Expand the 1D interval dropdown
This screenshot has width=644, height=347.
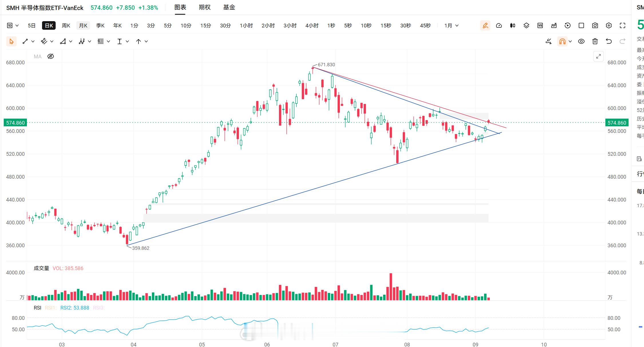coord(13,25)
